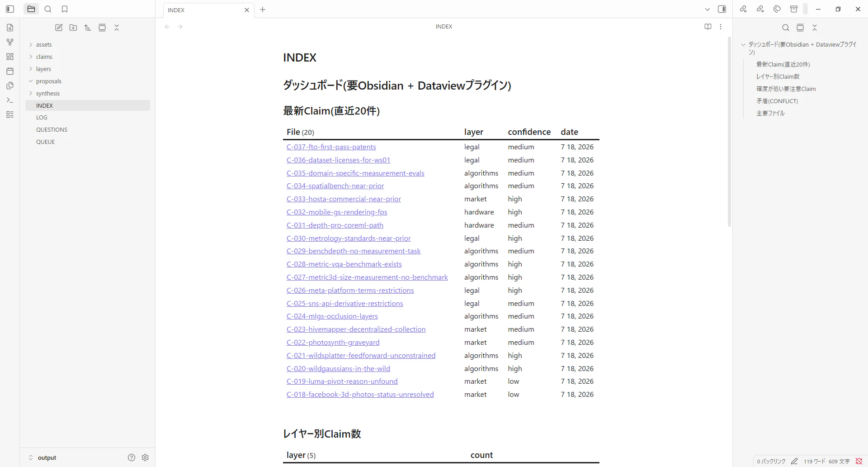This screenshot has width=868, height=467.
Task: Click the insert template ribbon icon
Action: tap(10, 86)
